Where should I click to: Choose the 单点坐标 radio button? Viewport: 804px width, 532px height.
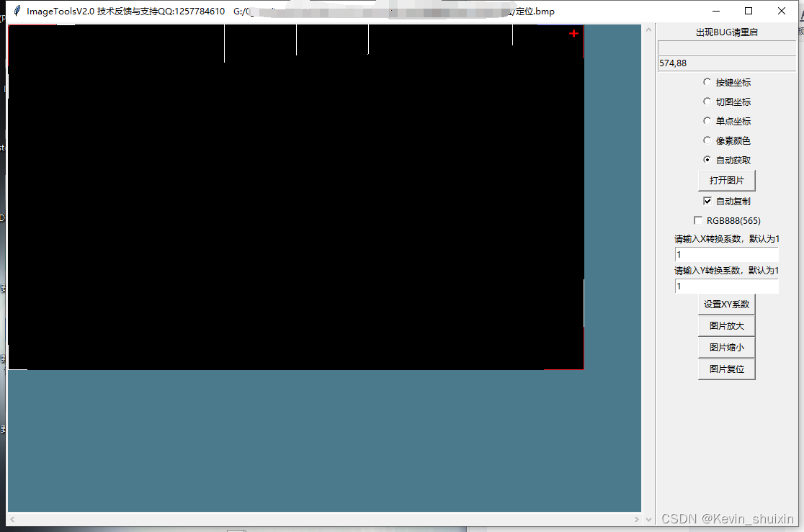coord(727,122)
